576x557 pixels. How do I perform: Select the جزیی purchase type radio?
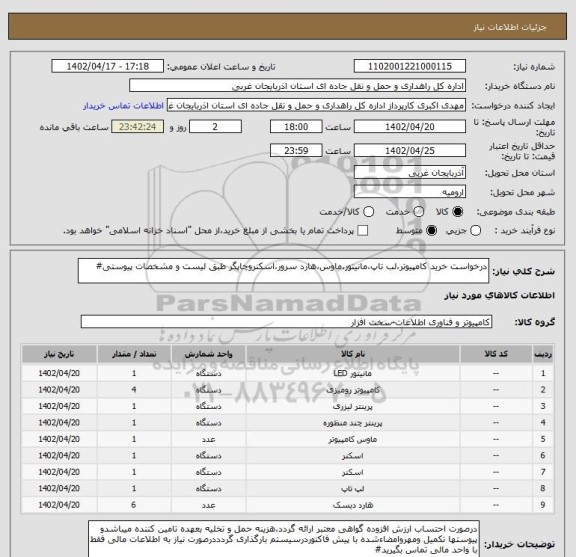click(476, 231)
